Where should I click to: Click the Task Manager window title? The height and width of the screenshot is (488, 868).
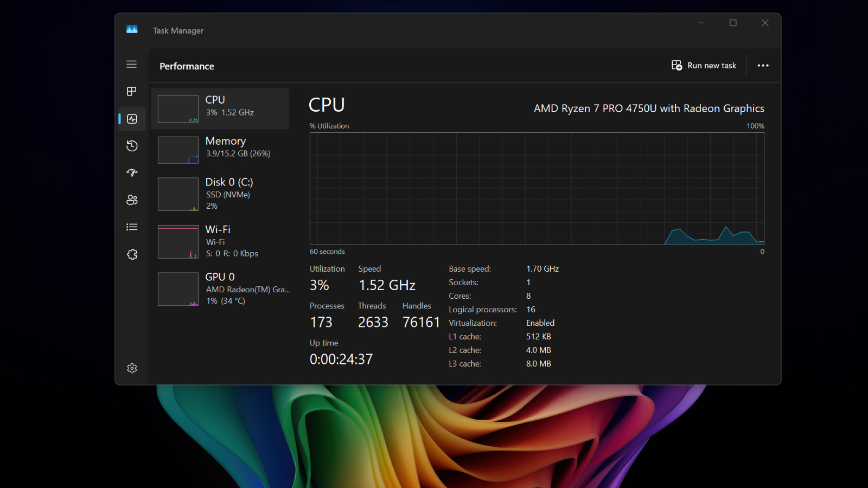(178, 31)
